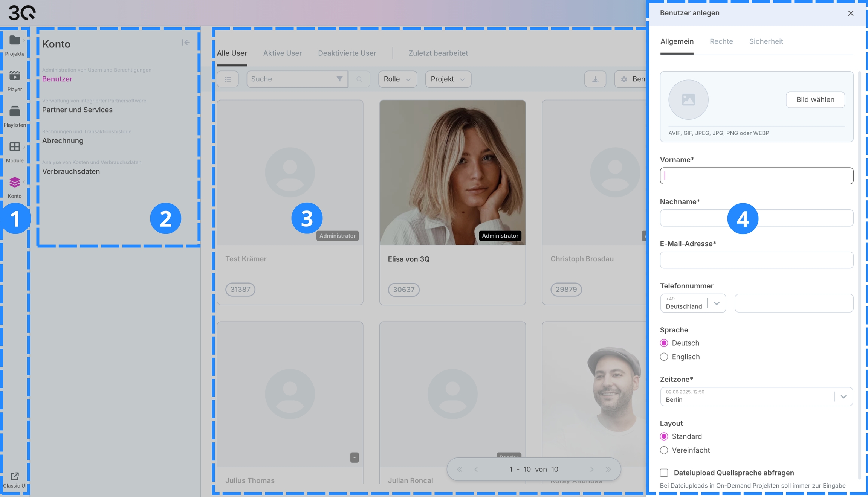Select Englisch as language
The width and height of the screenshot is (868, 497).
(x=664, y=357)
